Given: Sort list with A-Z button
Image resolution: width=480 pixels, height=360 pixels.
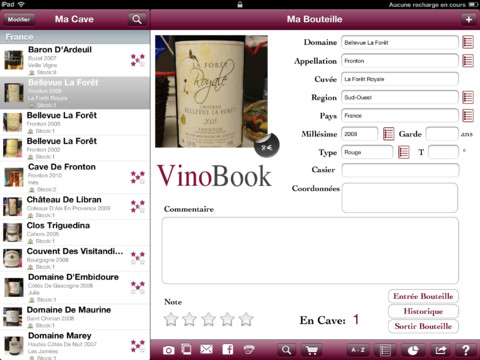Looking at the screenshot, I should point(358,350).
